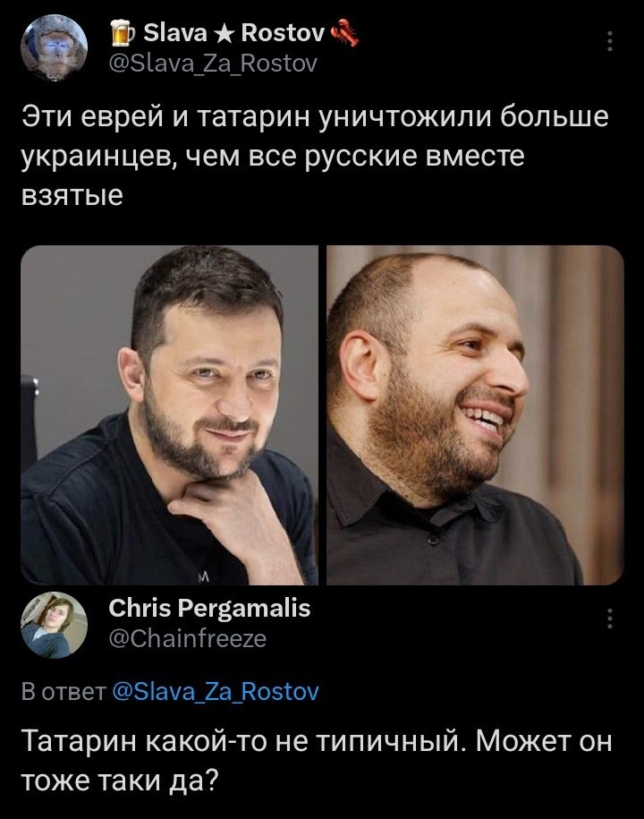Screen dimensions: 644x819
Task: Click the star symbol in the display name
Action: pos(225,35)
